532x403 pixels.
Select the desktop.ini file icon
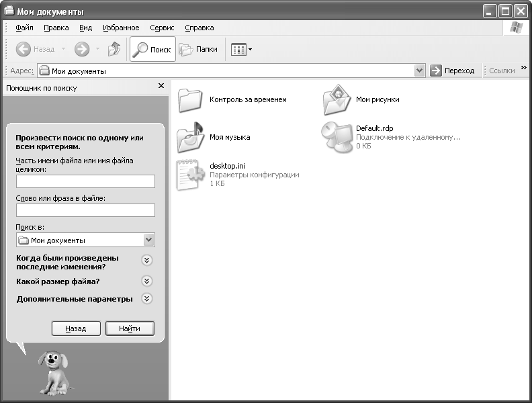190,175
